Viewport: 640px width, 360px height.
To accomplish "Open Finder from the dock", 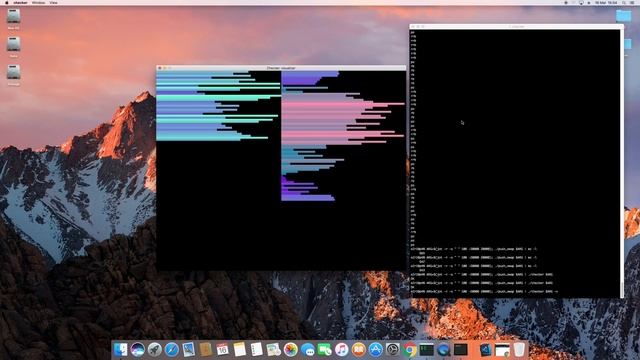I will [120, 350].
